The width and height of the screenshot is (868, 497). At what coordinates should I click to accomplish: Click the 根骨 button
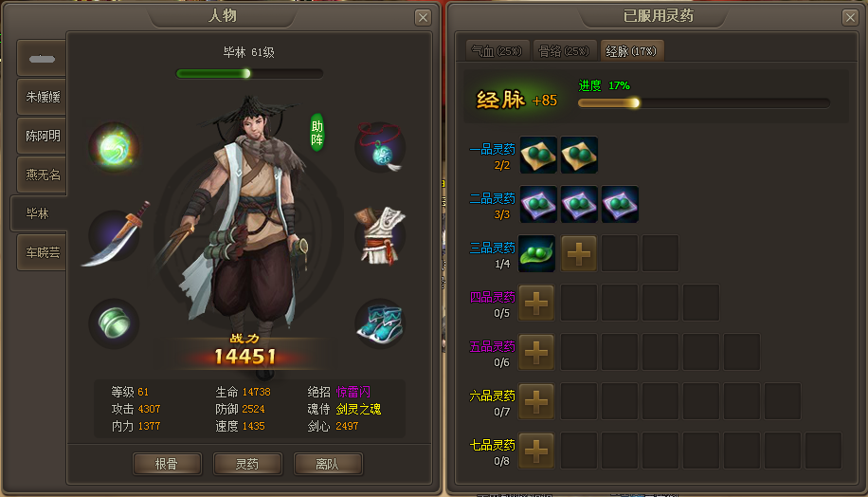(x=167, y=464)
